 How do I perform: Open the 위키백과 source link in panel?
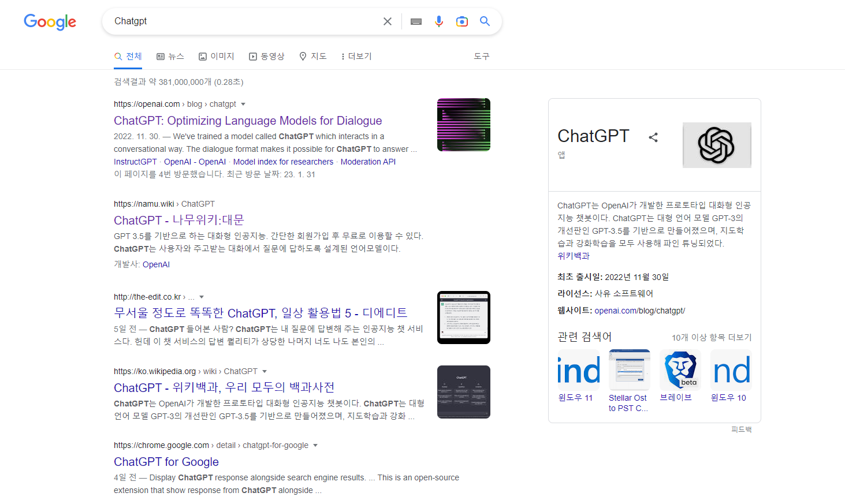coord(574,256)
